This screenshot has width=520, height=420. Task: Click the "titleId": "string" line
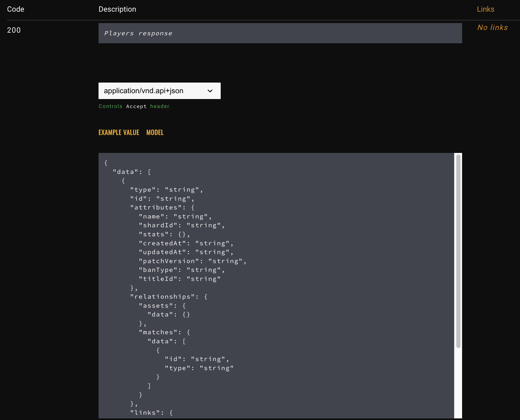pos(180,279)
